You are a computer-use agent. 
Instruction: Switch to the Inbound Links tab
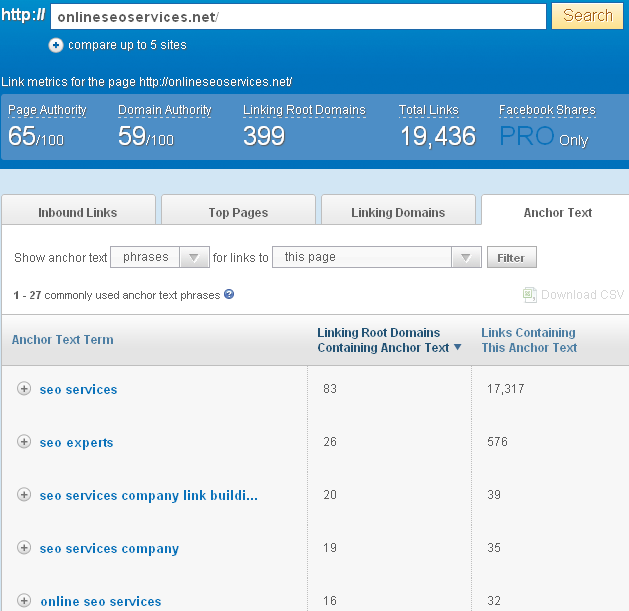click(x=77, y=212)
